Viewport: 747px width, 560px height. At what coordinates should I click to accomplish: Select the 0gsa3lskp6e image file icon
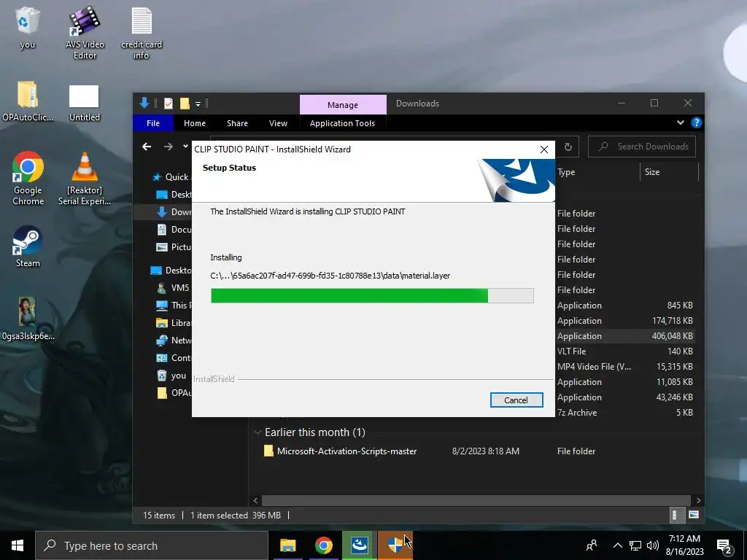pyautogui.click(x=28, y=318)
